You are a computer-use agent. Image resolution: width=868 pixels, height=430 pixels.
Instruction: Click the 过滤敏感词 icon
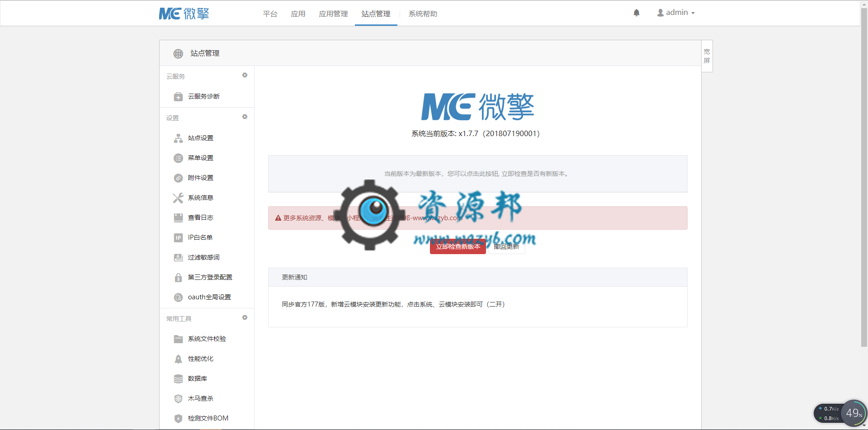coord(178,258)
